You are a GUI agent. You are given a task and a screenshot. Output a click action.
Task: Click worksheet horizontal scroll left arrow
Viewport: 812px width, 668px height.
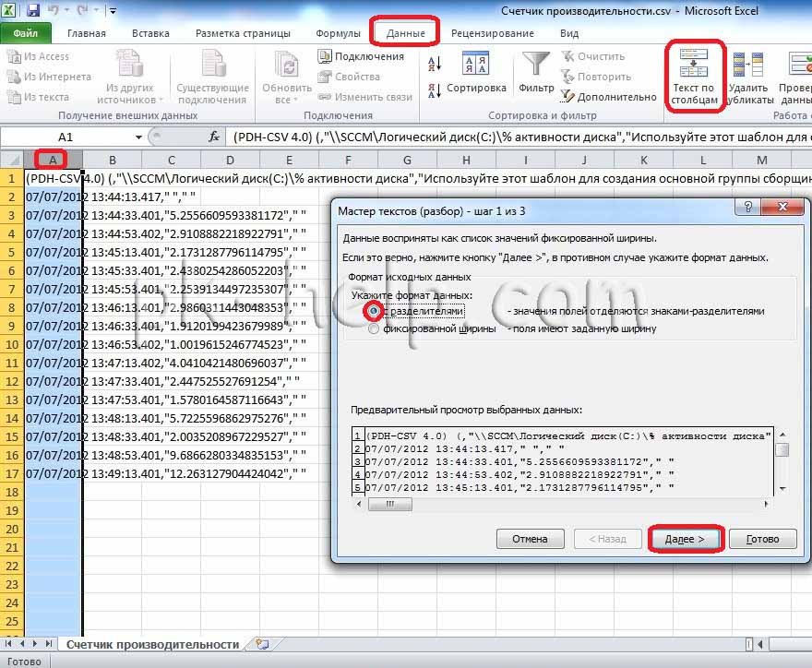tap(760, 645)
